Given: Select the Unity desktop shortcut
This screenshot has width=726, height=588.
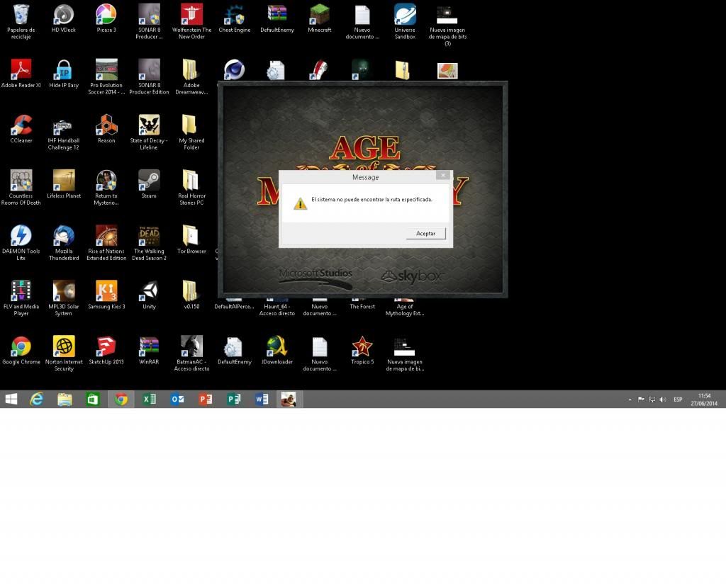Looking at the screenshot, I should tap(149, 295).
